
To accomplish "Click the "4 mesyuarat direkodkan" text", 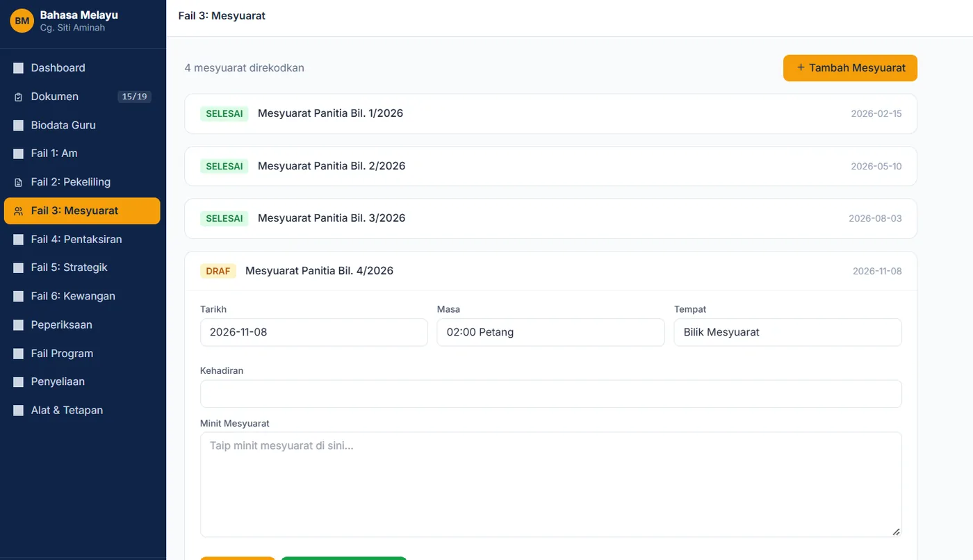I will pos(245,68).
